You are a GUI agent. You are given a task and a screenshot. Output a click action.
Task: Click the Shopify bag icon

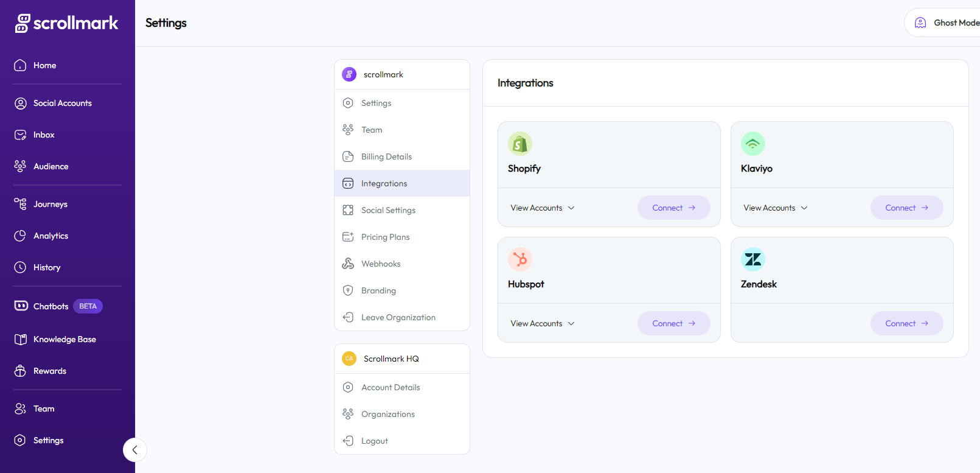click(x=520, y=144)
